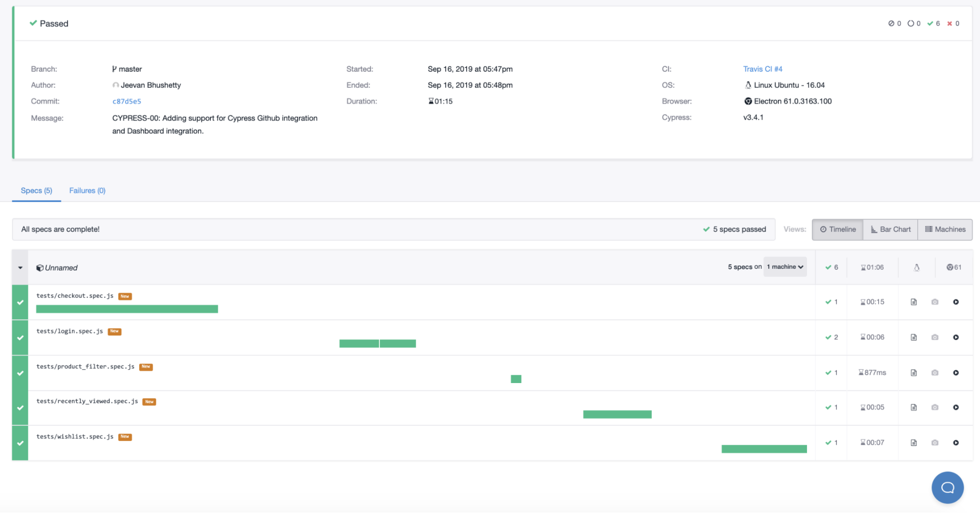This screenshot has height=513, width=980.
Task: Select the Specs tab
Action: click(36, 190)
